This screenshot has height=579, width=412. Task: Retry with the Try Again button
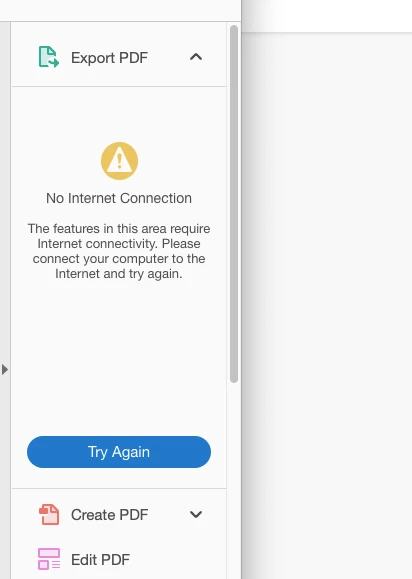119,452
